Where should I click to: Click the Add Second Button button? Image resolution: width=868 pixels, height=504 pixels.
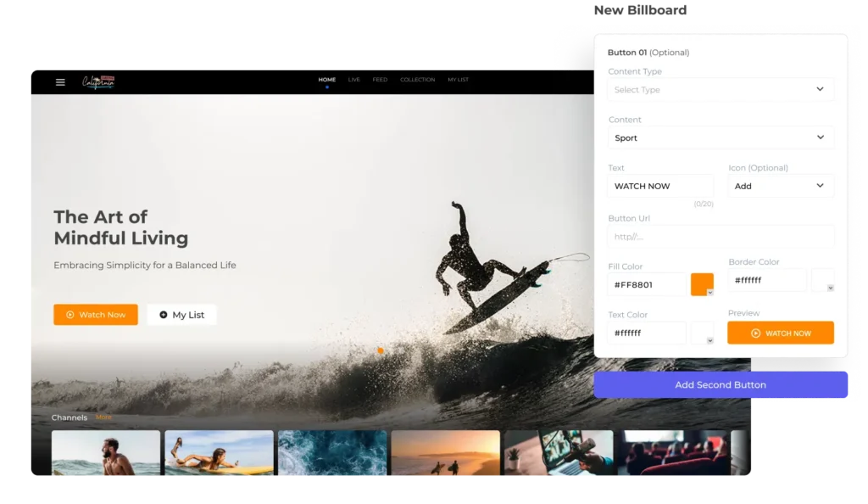click(x=721, y=384)
